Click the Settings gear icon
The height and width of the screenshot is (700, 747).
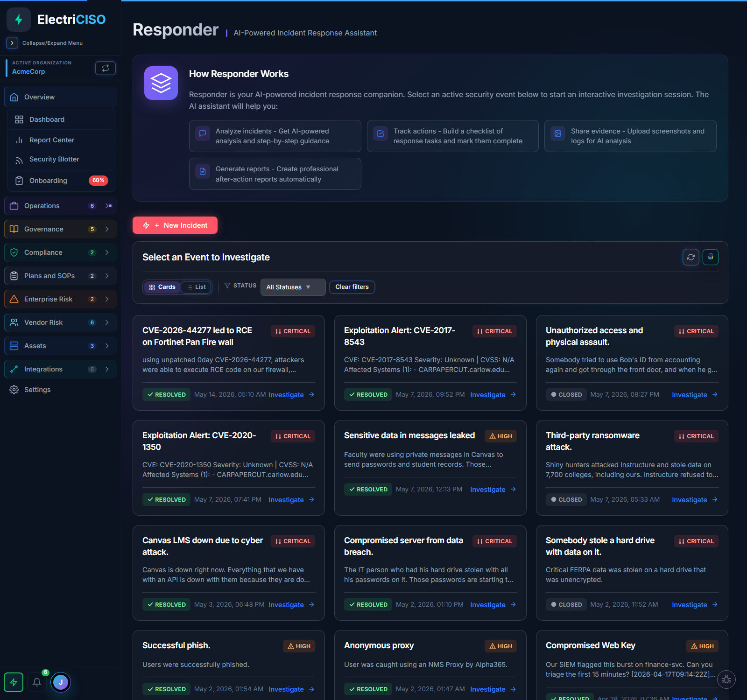click(14, 390)
